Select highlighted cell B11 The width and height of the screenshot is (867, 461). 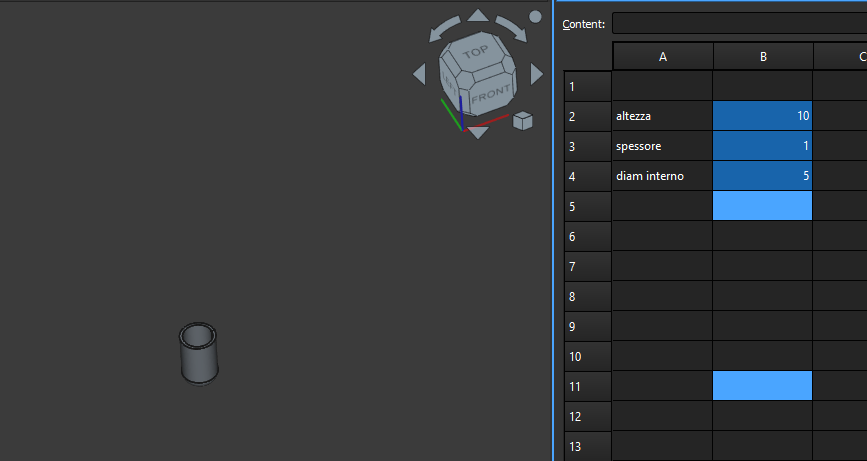click(x=762, y=386)
